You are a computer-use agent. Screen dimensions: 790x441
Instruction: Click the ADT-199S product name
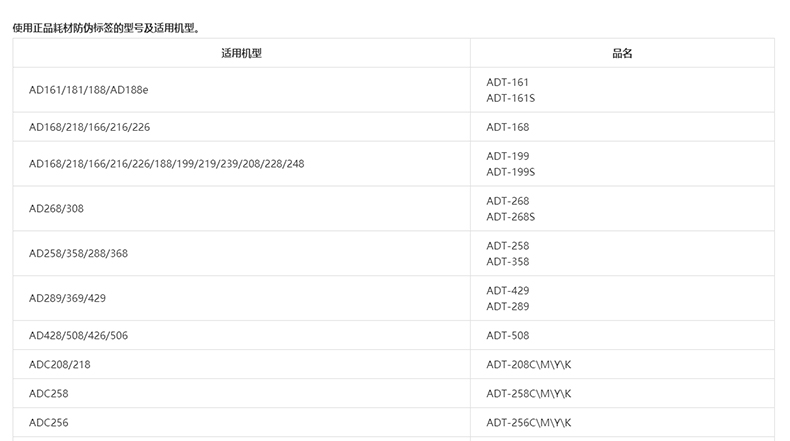(x=510, y=172)
